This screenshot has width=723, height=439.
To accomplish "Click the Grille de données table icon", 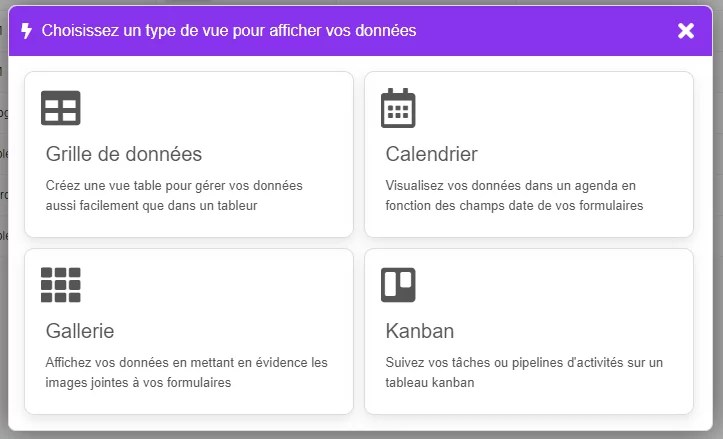I will tap(60, 108).
